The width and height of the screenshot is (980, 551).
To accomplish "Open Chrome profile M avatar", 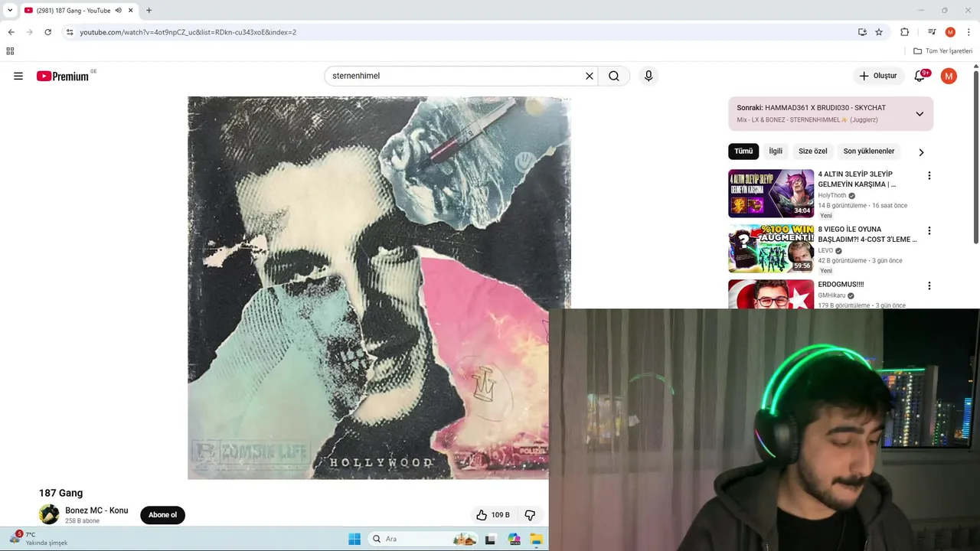I will tap(950, 32).
